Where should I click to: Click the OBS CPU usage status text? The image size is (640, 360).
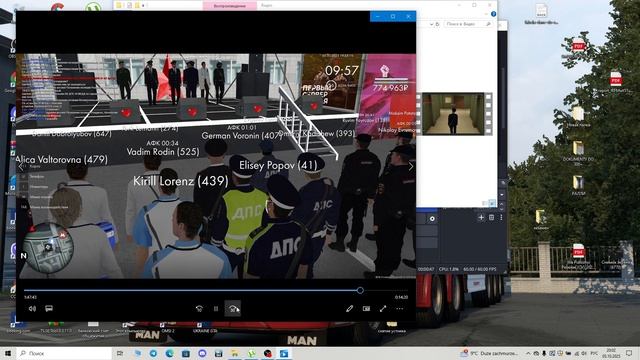448,269
